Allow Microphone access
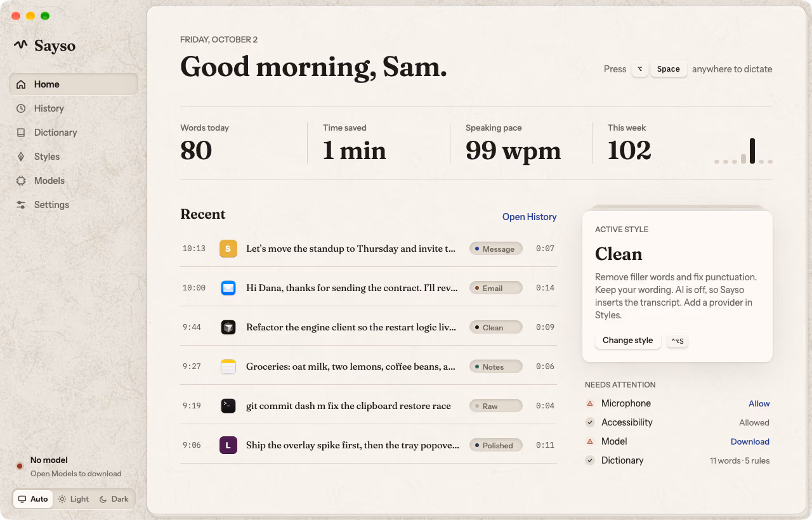The width and height of the screenshot is (812, 520). point(759,403)
